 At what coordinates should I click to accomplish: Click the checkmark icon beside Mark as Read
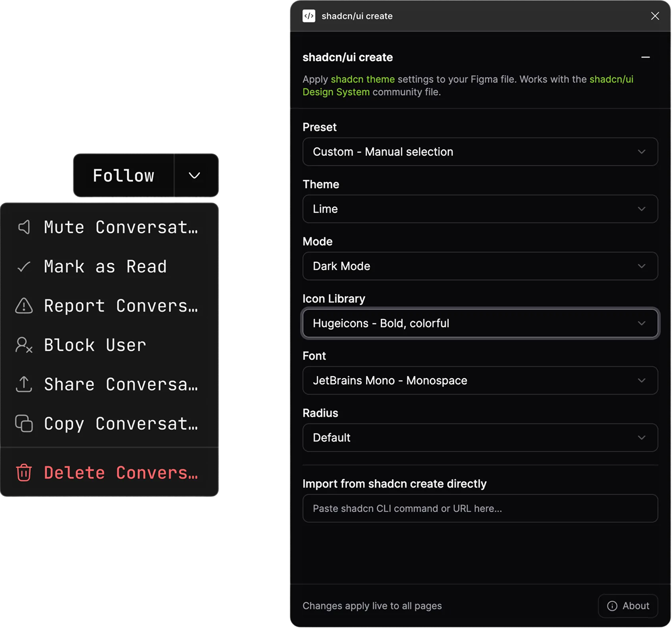[x=24, y=267]
